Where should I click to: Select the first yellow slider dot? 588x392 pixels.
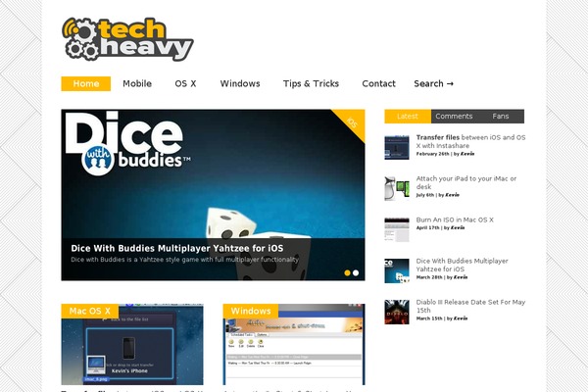click(347, 273)
